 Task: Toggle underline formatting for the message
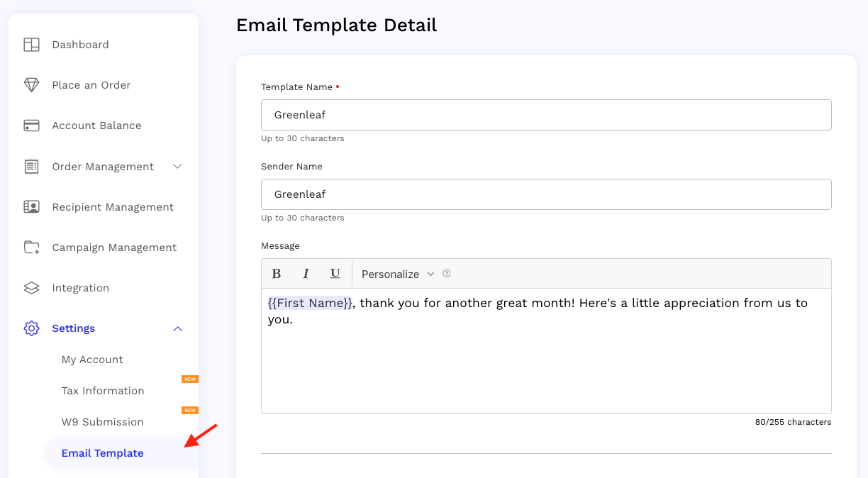point(334,273)
